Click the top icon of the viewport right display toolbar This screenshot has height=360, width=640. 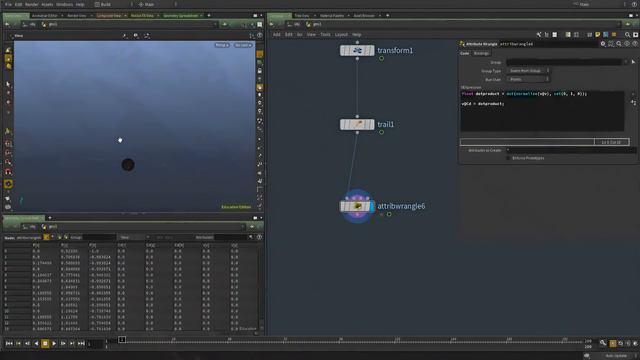click(260, 54)
